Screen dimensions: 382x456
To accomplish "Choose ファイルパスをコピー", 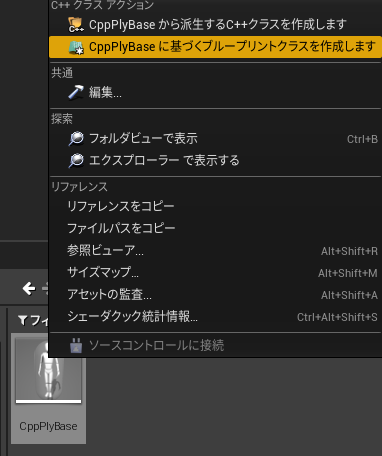I will click(215, 228).
